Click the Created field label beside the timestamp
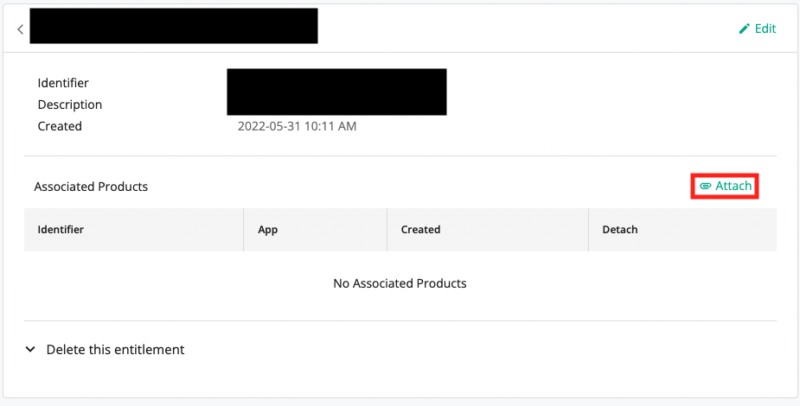The image size is (800, 406). (x=60, y=127)
